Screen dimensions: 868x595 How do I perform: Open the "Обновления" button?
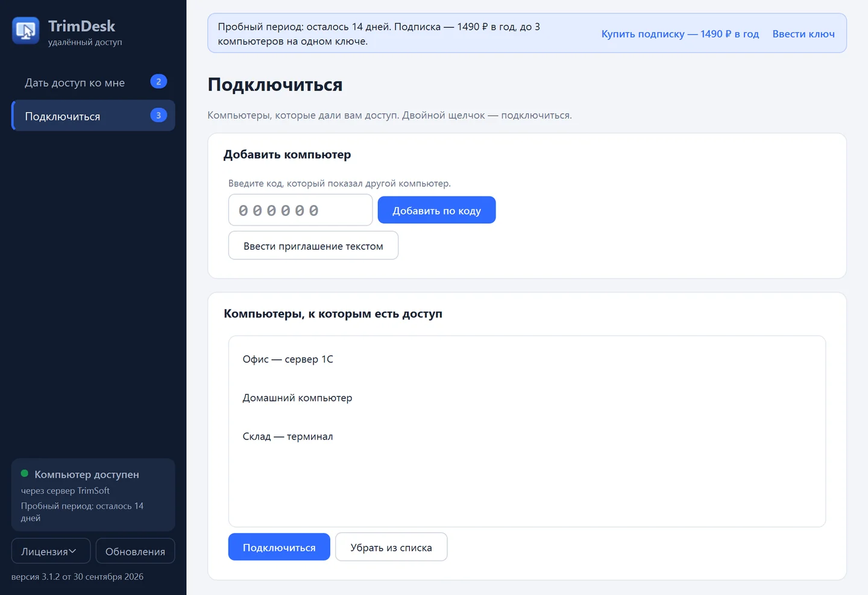coord(135,551)
